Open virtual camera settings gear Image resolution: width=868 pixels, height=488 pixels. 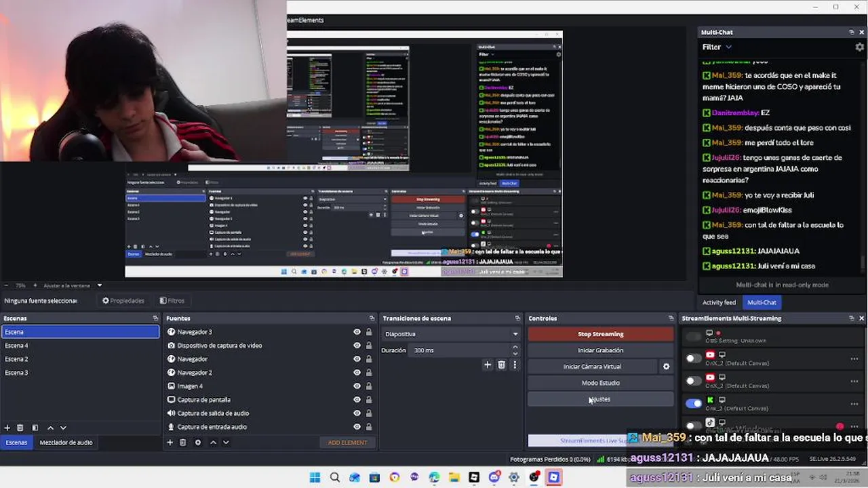tap(666, 367)
